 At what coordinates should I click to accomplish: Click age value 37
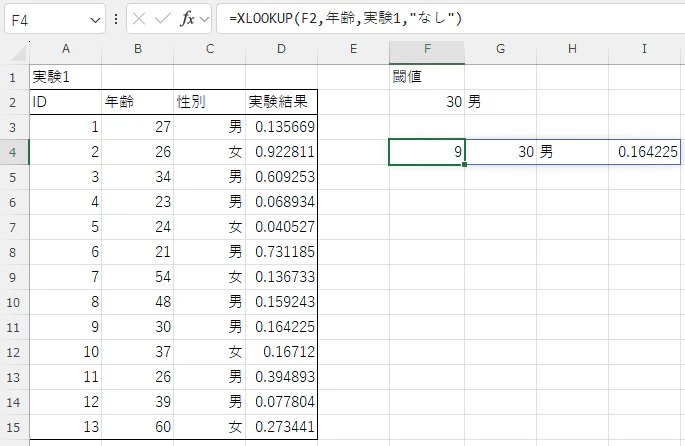[138, 352]
